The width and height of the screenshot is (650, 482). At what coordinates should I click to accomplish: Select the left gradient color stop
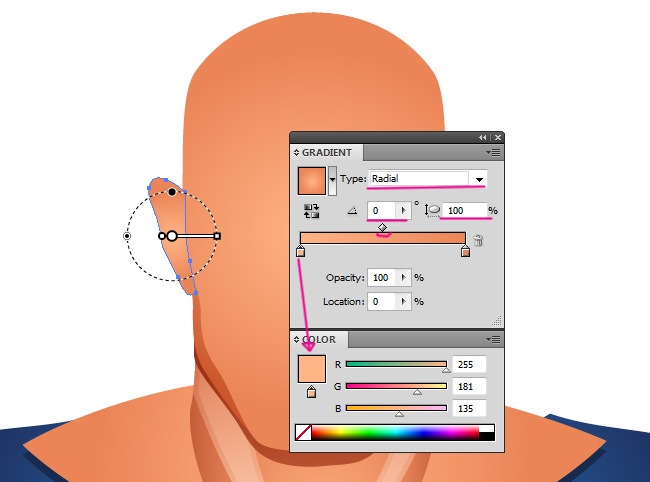pyautogui.click(x=301, y=251)
